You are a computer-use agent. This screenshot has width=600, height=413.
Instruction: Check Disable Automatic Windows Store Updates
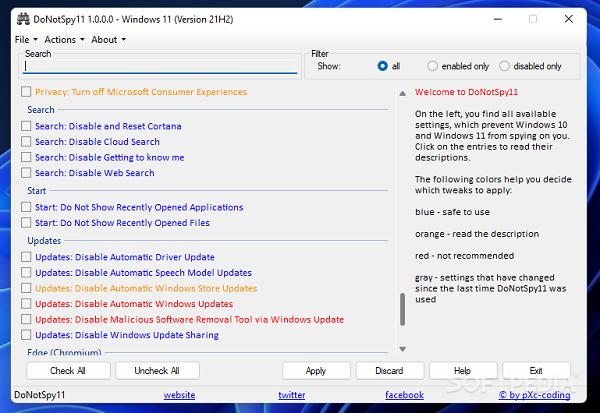coord(26,288)
